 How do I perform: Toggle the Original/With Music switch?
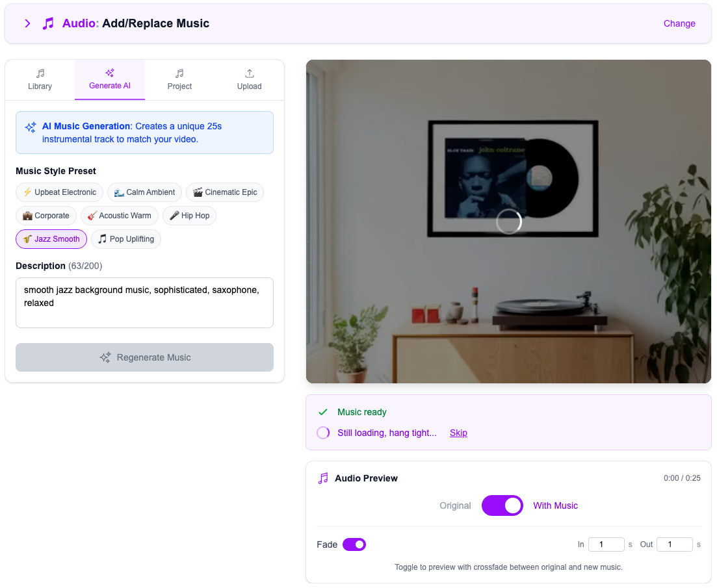click(x=502, y=505)
